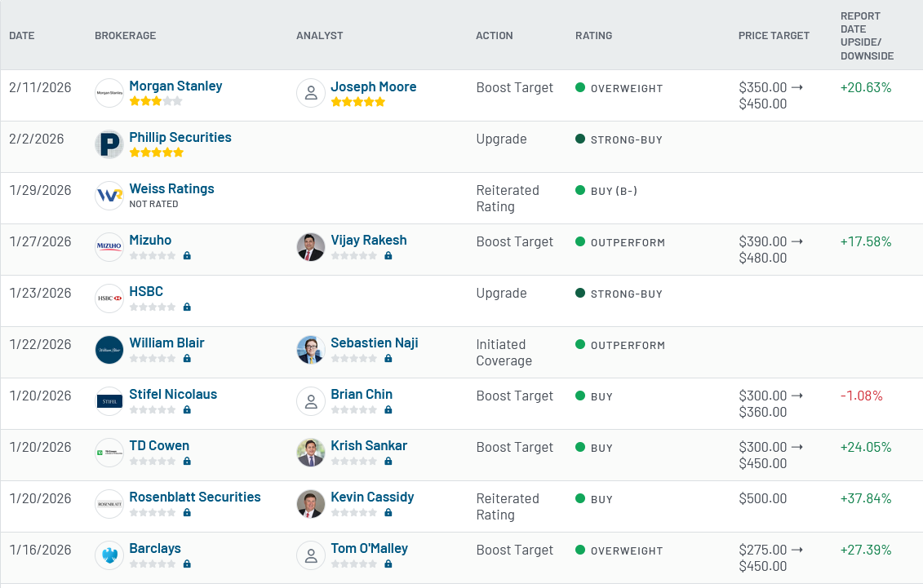Click the $500.00 price target cell
The image size is (923, 588).
point(763,498)
